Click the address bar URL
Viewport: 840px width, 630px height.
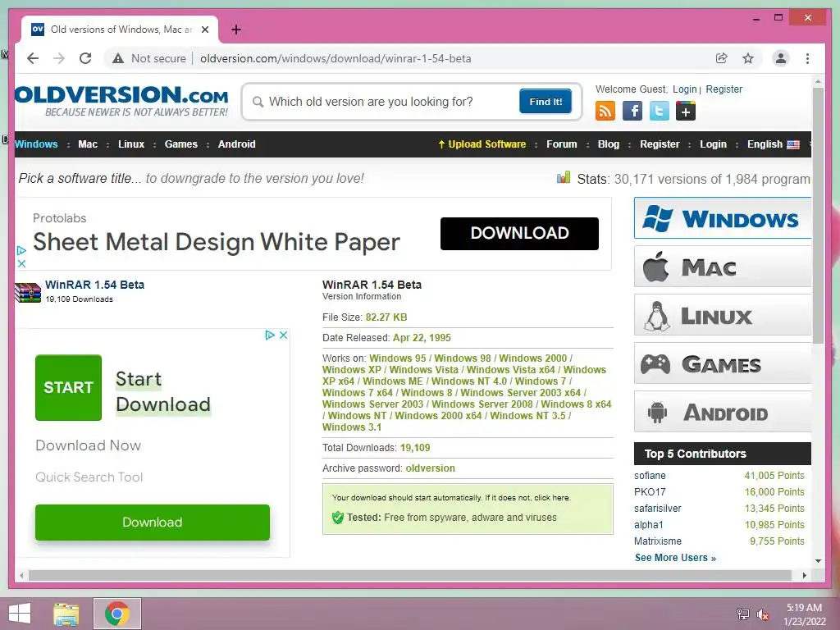pos(336,58)
